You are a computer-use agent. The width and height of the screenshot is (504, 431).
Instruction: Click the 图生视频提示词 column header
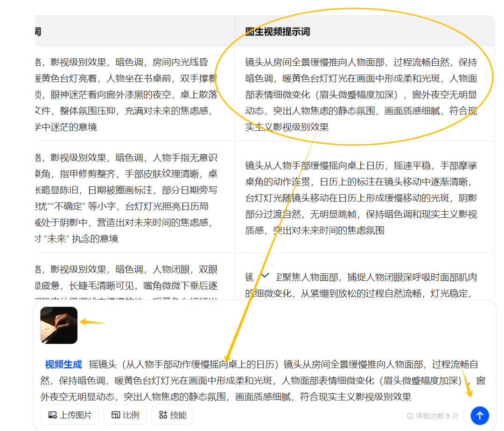click(277, 31)
